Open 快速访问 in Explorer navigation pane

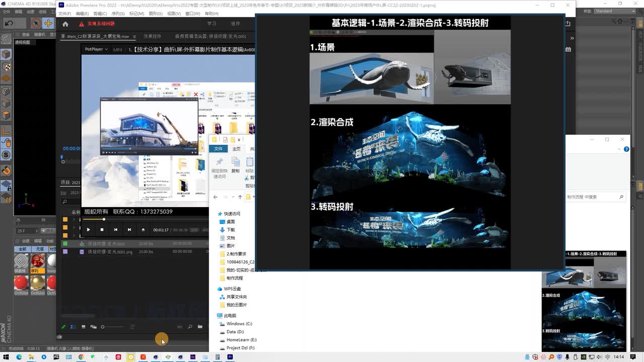click(x=232, y=214)
